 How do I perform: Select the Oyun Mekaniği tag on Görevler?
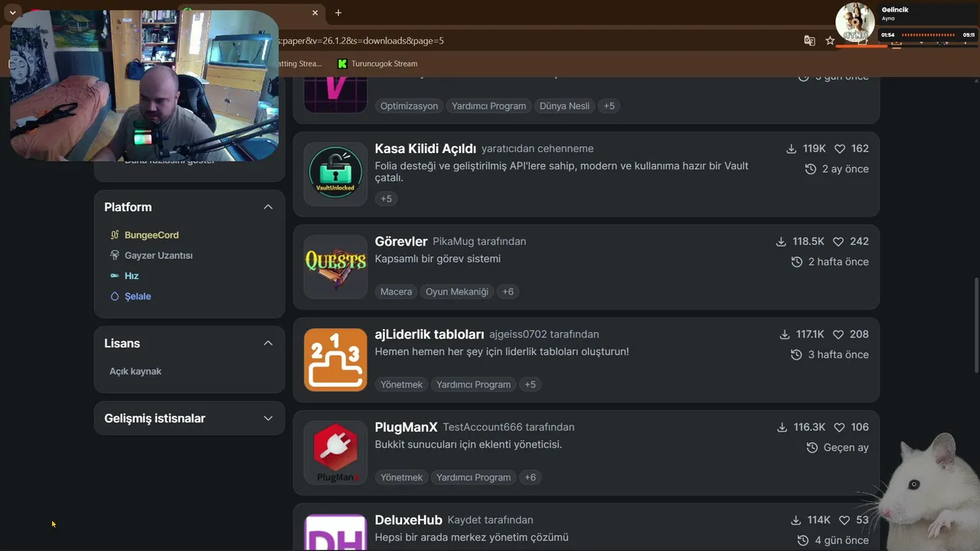coord(457,292)
